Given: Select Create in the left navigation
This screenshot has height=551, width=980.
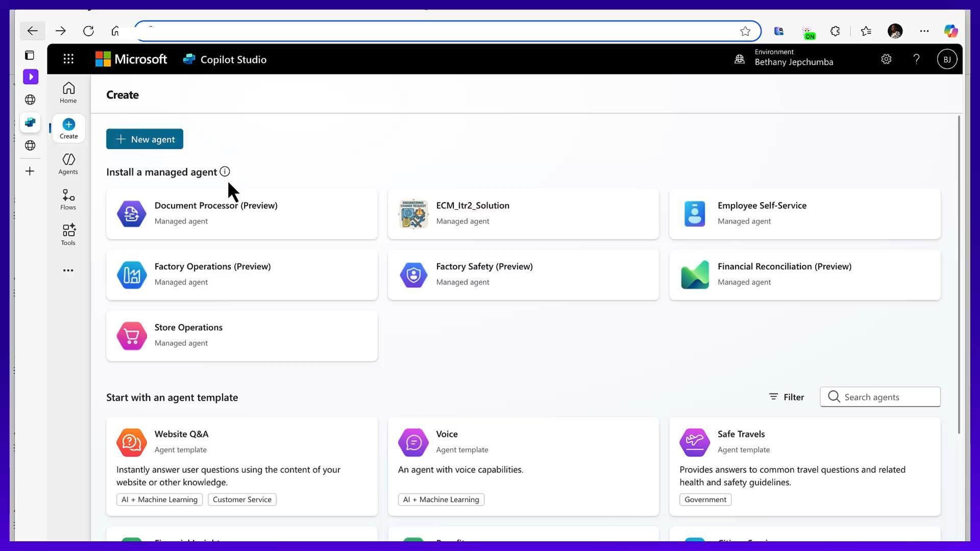Looking at the screenshot, I should (x=68, y=129).
